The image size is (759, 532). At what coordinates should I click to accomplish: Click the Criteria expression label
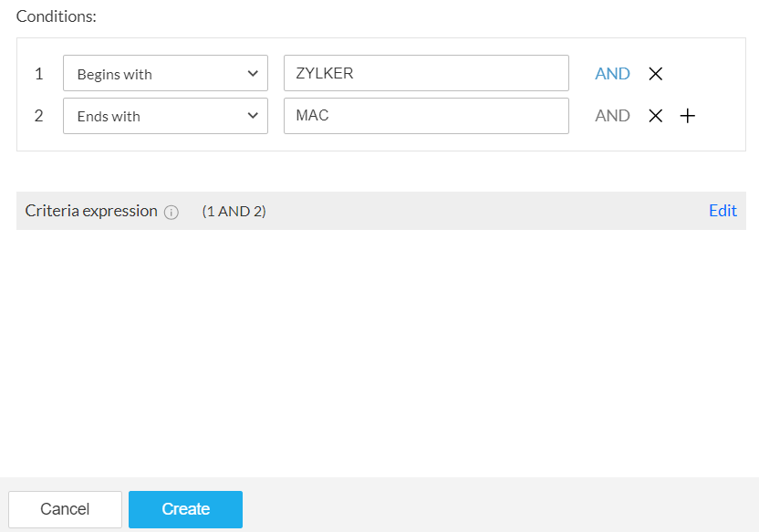click(91, 211)
